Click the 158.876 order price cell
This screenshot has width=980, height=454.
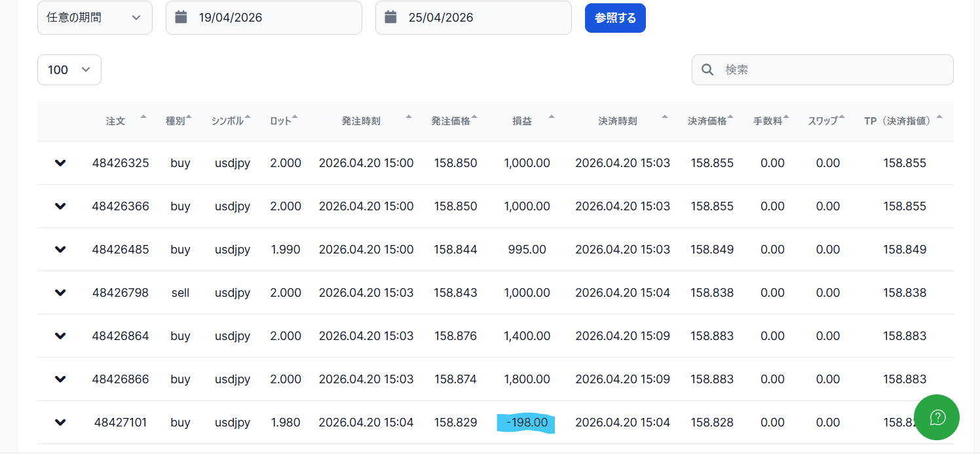click(455, 336)
